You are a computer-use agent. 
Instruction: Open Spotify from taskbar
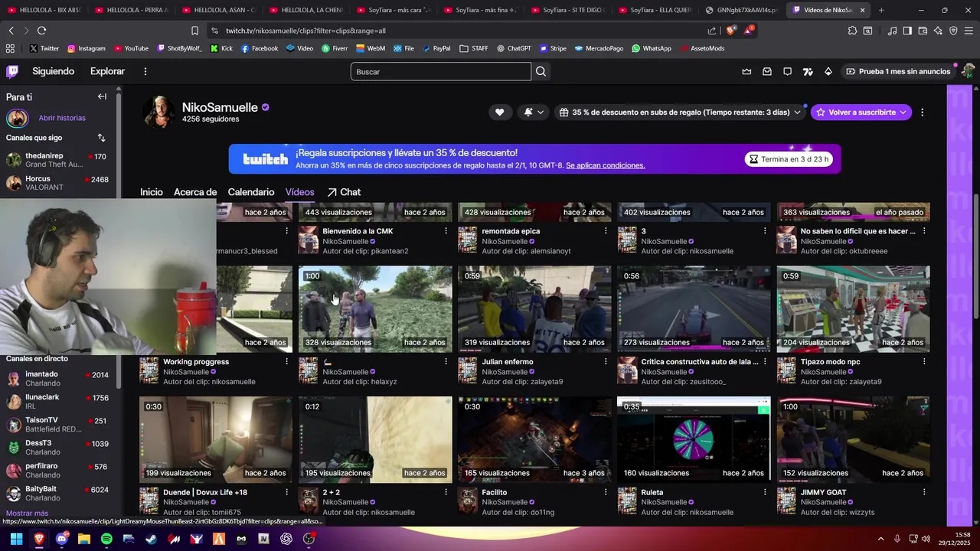[106, 539]
